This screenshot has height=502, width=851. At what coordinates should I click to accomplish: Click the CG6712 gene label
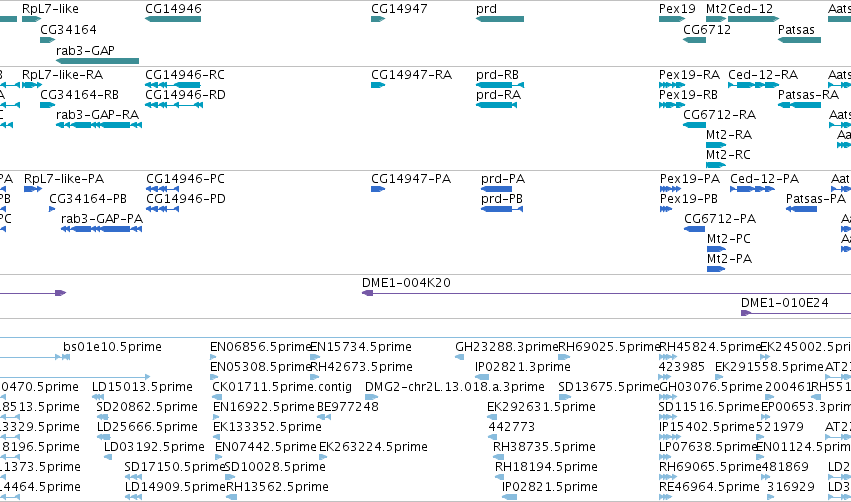click(707, 29)
